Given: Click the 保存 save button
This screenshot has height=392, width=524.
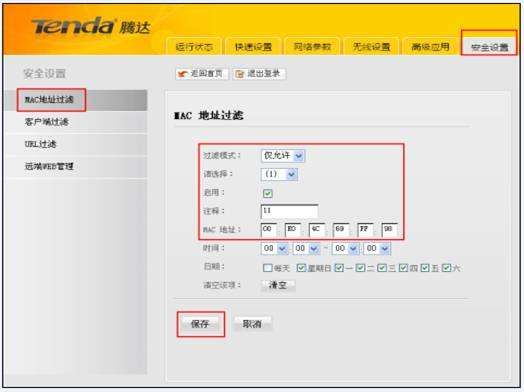Looking at the screenshot, I should [x=200, y=324].
